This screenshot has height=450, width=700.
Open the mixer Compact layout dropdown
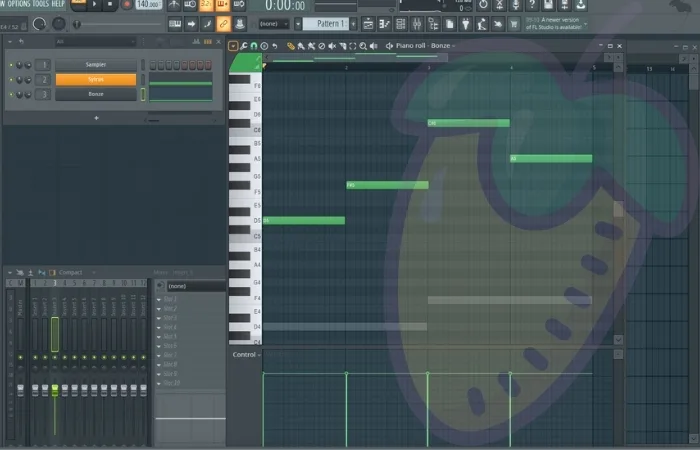click(x=77, y=272)
